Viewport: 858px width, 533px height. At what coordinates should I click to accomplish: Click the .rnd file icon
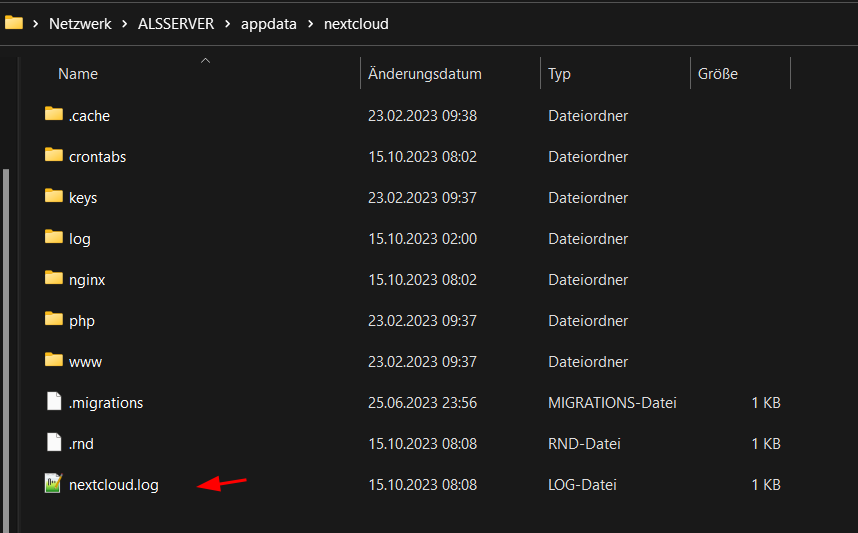coord(54,442)
